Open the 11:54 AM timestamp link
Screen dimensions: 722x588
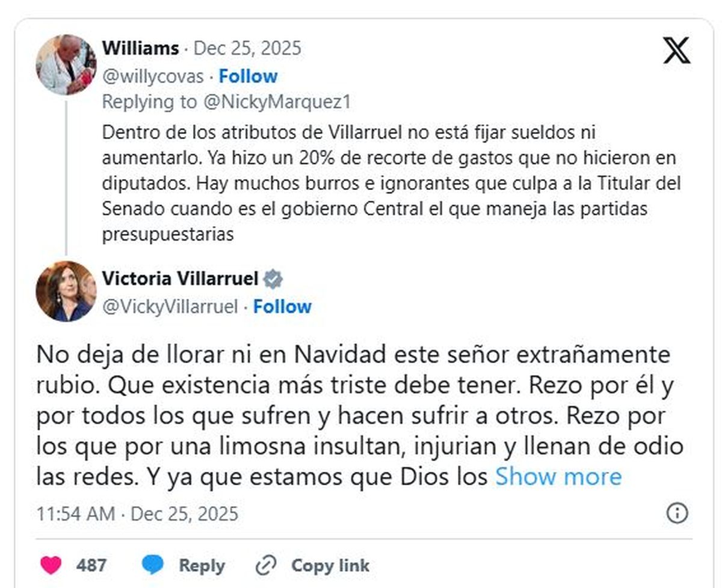[x=137, y=514]
